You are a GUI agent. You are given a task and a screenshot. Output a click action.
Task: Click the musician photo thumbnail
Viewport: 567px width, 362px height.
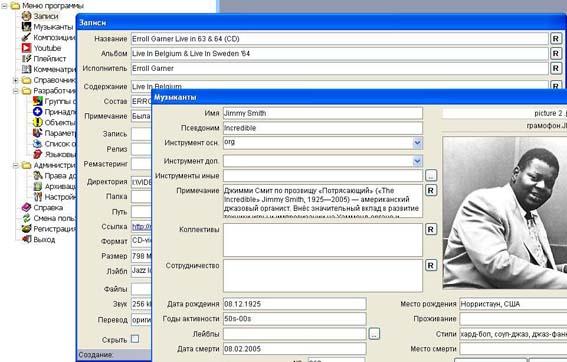[x=505, y=213]
